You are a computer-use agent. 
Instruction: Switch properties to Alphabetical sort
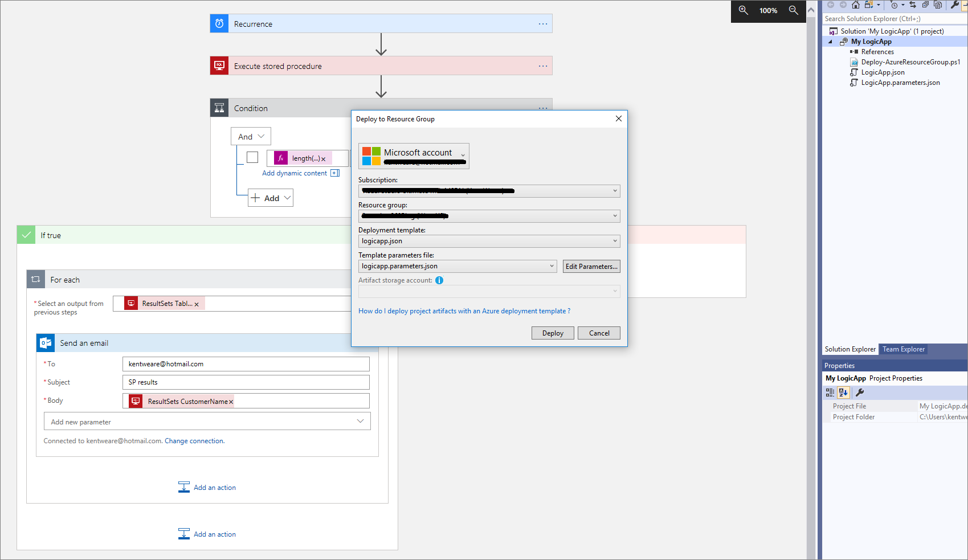pyautogui.click(x=843, y=393)
